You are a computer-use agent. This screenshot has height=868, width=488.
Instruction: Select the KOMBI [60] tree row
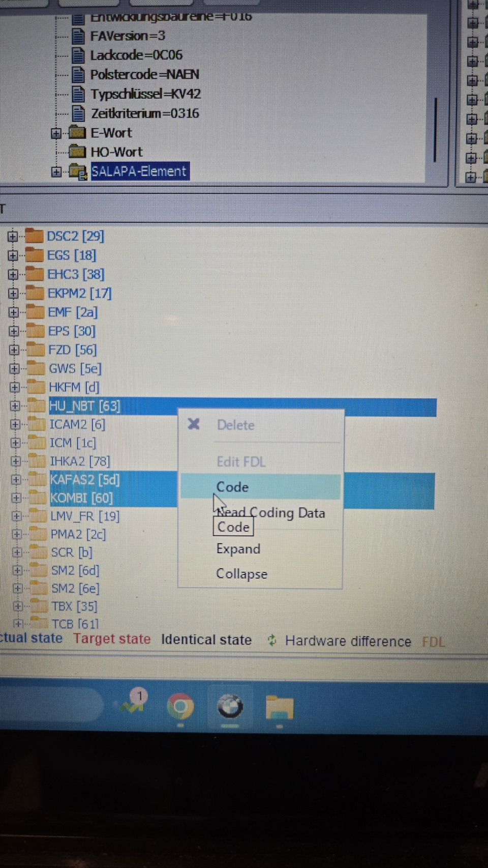81,498
